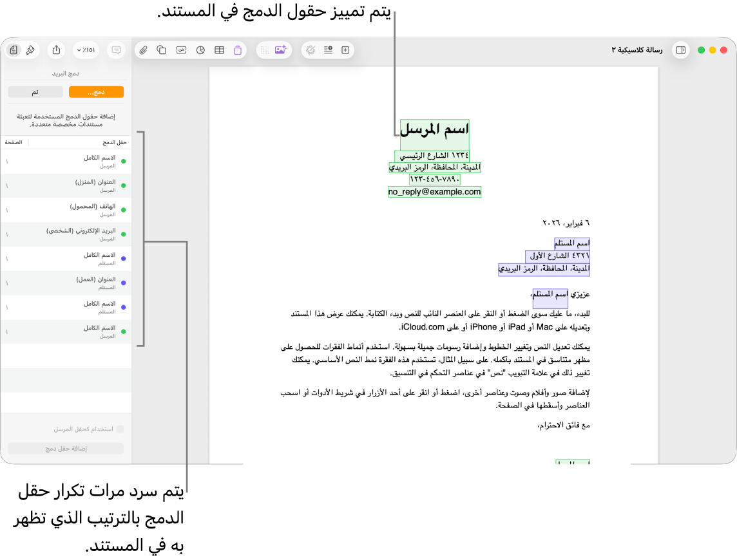Click the ٤٣٢١ الشارع الأول recipient field
737x560 pixels.
point(557,256)
